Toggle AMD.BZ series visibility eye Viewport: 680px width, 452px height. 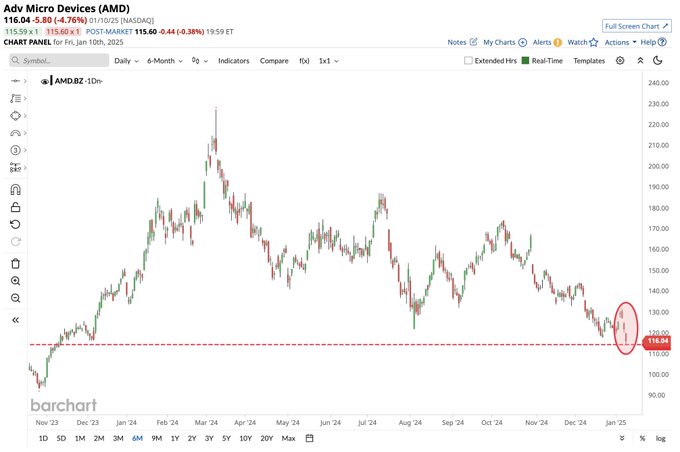[44, 82]
